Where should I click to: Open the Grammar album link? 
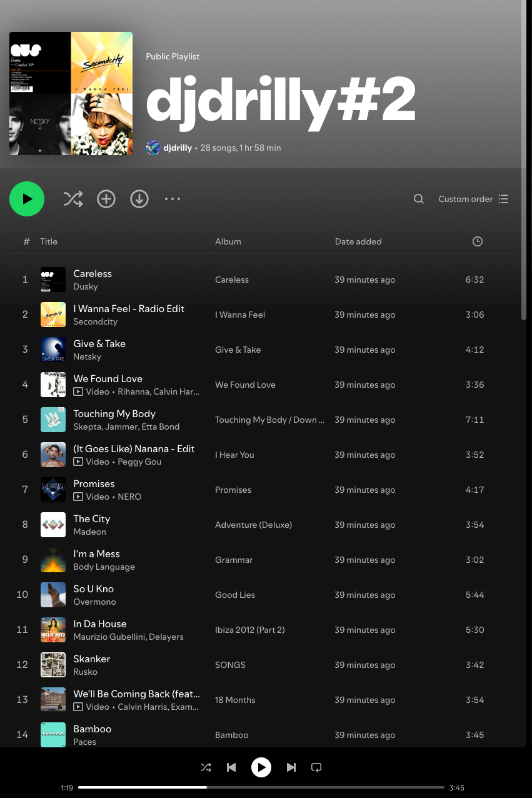tap(234, 560)
